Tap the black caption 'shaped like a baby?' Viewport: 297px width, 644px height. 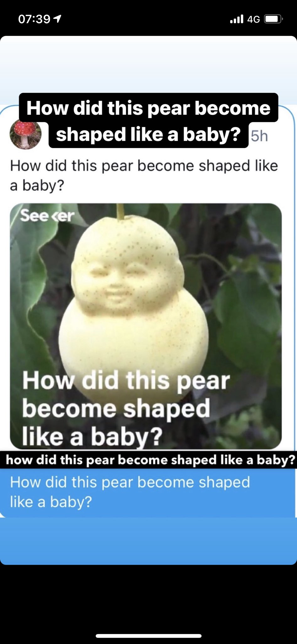[148, 135]
